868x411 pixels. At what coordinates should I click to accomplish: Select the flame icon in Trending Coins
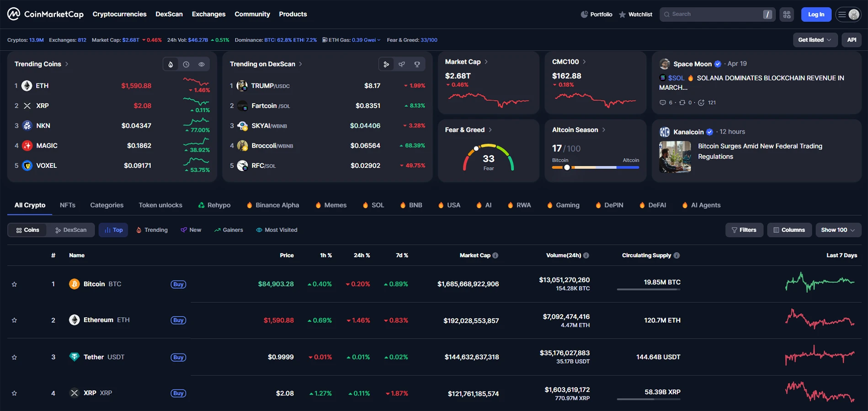[x=170, y=64]
